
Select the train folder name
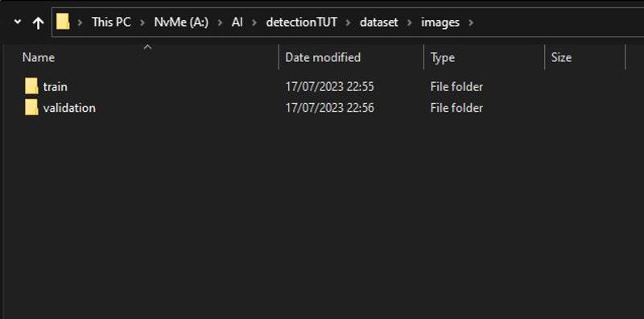pyautogui.click(x=55, y=87)
